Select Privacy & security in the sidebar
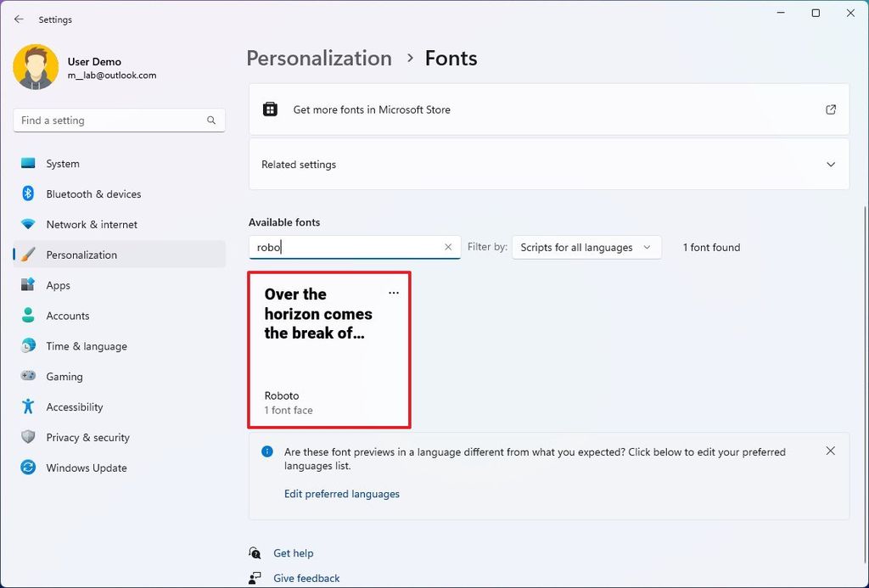 point(87,437)
